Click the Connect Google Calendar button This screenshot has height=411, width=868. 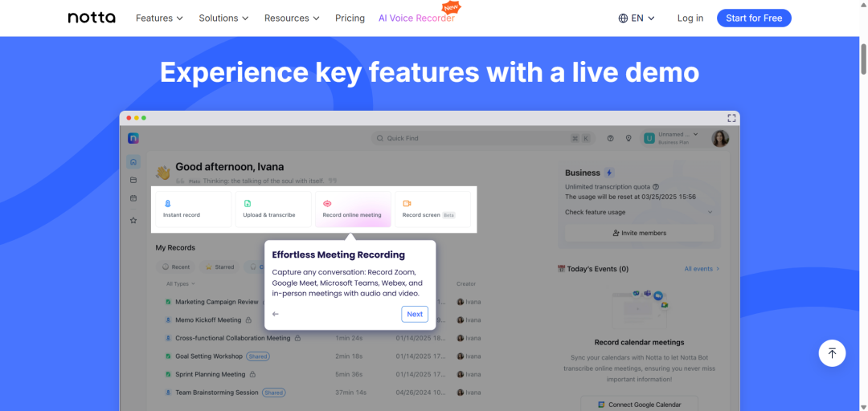coord(640,405)
